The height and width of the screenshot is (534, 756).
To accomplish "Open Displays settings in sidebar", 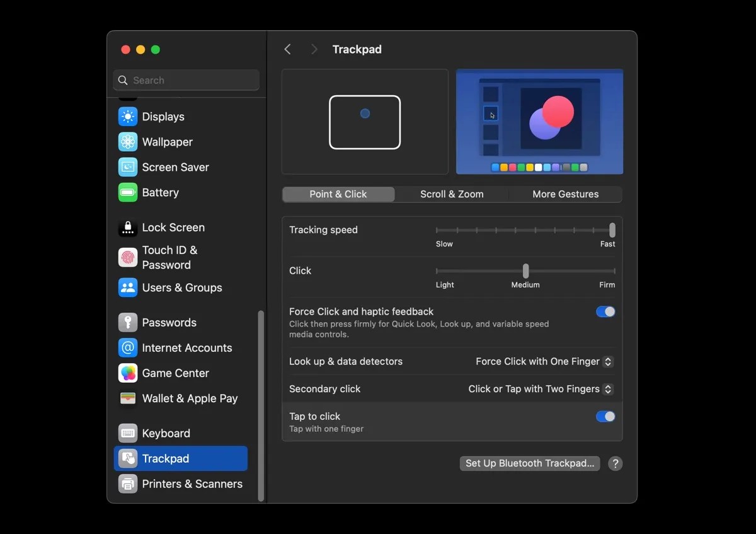I will (127, 117).
